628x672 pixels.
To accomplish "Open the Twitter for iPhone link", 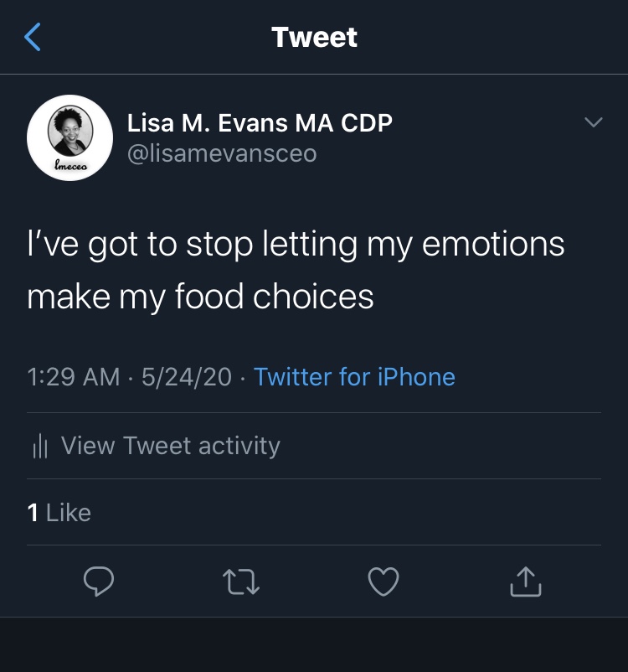I will tap(354, 376).
